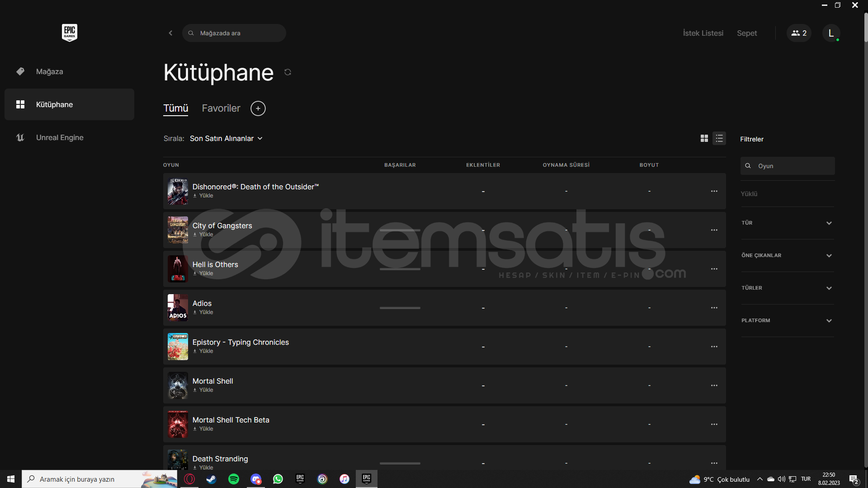
Task: Open the City of Gangsters thumbnail
Action: click(178, 230)
